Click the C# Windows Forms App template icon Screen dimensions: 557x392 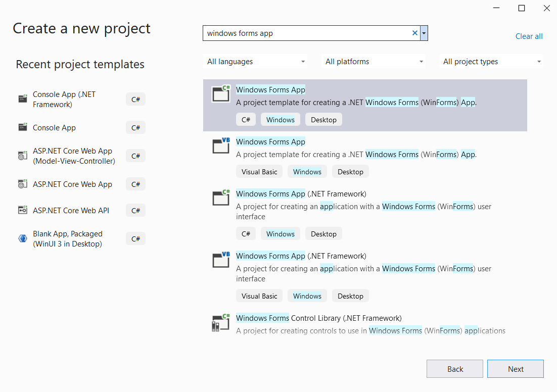(x=221, y=93)
